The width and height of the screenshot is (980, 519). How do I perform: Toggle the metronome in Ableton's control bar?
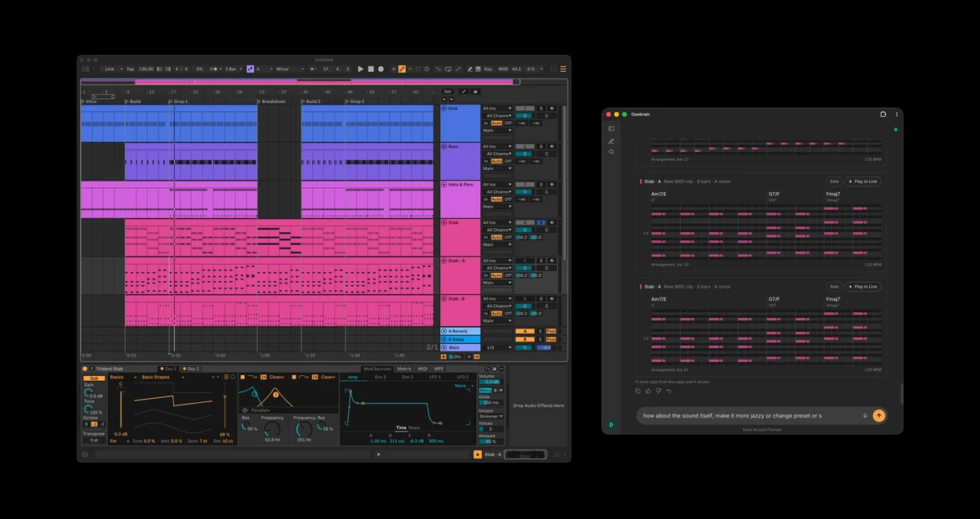[213, 69]
